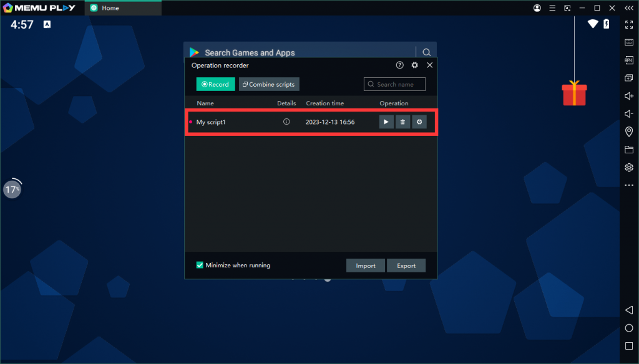
Task: Click the help question mark in Operation recorder
Action: [399, 65]
